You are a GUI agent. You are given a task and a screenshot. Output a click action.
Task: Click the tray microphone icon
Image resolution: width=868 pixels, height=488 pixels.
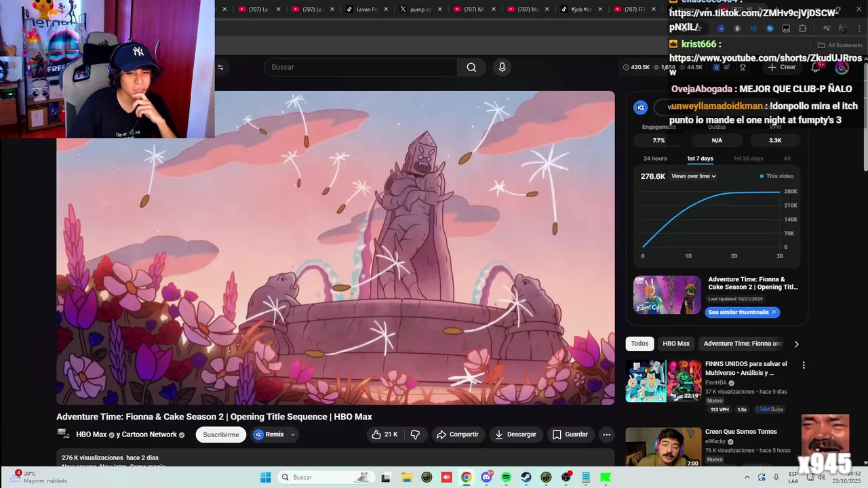click(x=776, y=477)
